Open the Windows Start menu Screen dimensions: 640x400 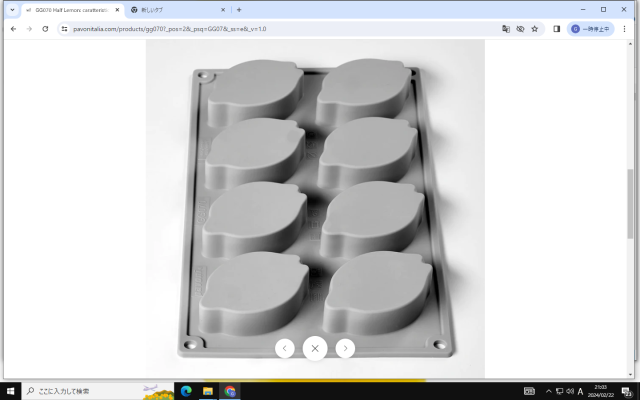pyautogui.click(x=11, y=391)
